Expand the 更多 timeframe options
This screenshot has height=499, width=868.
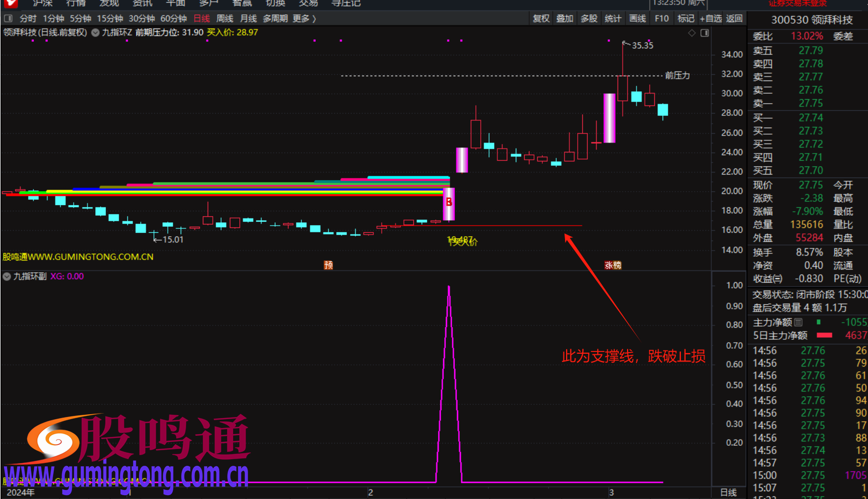click(304, 18)
